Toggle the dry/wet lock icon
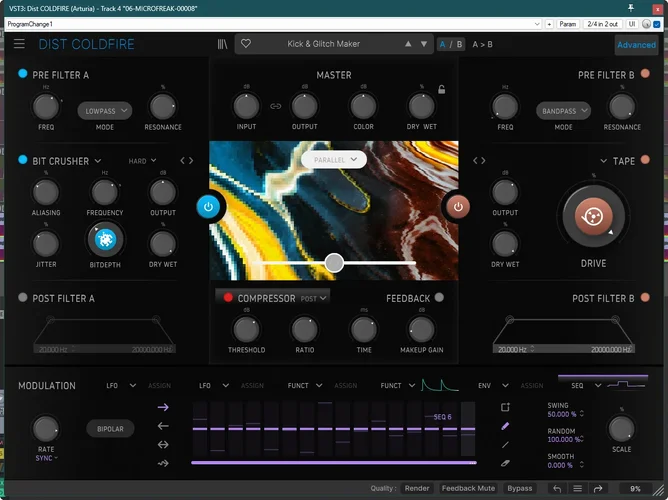The height and width of the screenshot is (500, 668). click(441, 90)
